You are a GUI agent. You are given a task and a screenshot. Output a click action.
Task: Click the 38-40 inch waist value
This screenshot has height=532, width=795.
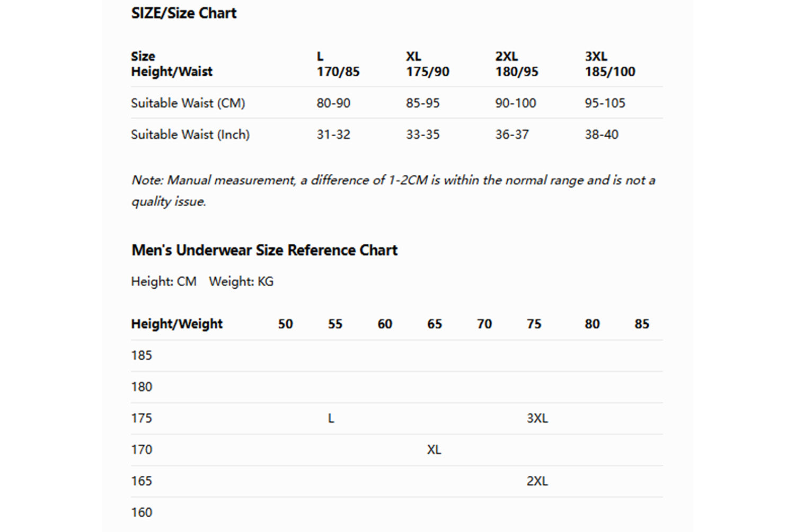point(601,134)
